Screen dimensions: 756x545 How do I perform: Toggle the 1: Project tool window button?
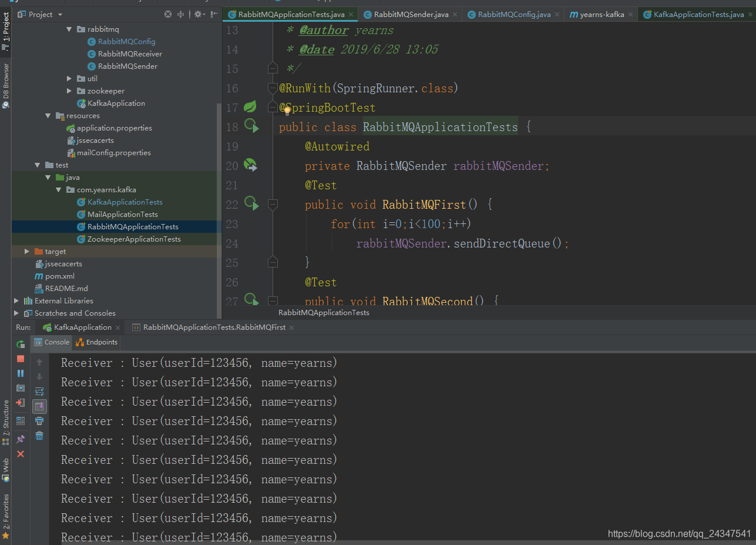5,31
